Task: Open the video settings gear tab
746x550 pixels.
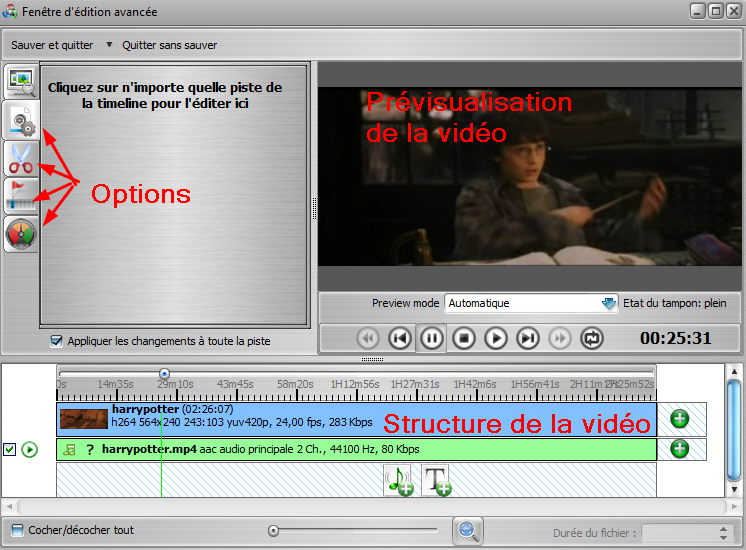Action: tap(21, 120)
